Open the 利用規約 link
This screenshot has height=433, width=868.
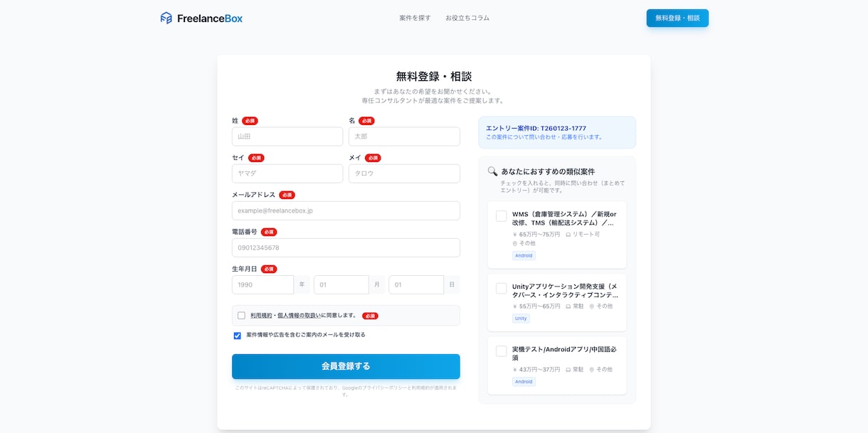[261, 315]
